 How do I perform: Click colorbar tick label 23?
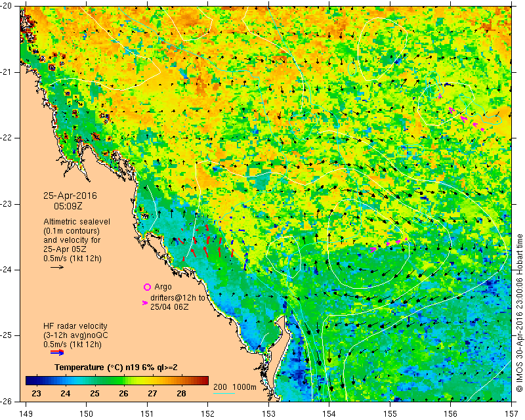[37, 393]
